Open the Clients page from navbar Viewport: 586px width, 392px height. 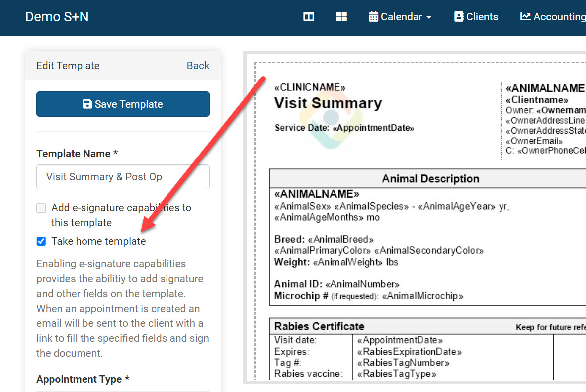pyautogui.click(x=476, y=17)
